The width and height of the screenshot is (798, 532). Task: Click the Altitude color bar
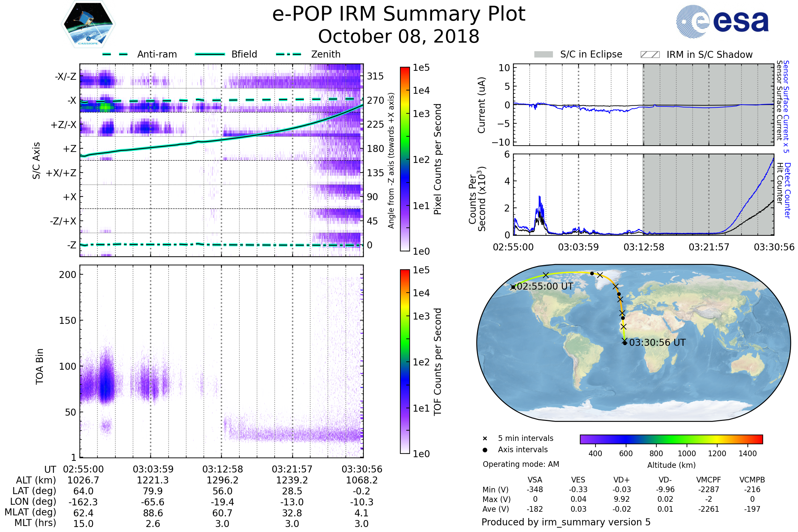click(x=671, y=439)
